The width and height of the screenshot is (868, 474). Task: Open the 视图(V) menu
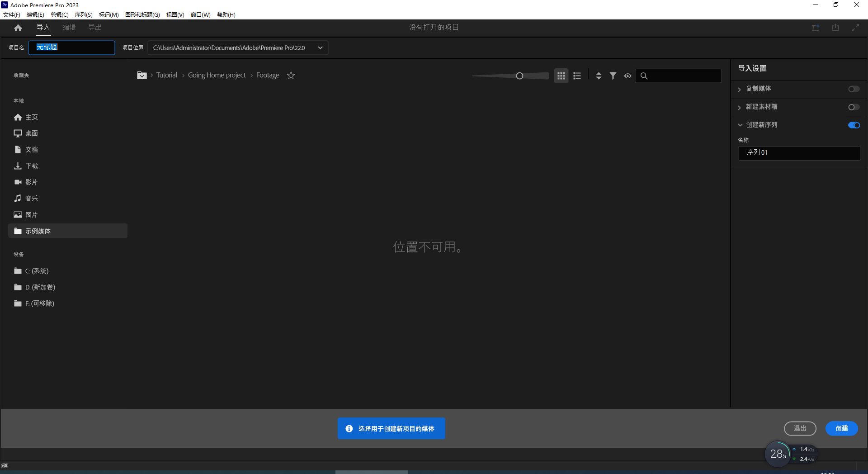pos(175,14)
